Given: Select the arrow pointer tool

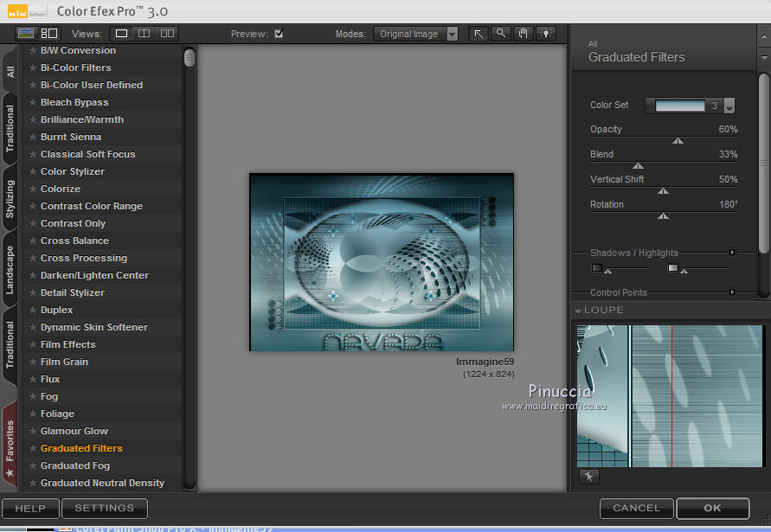Looking at the screenshot, I should (478, 34).
